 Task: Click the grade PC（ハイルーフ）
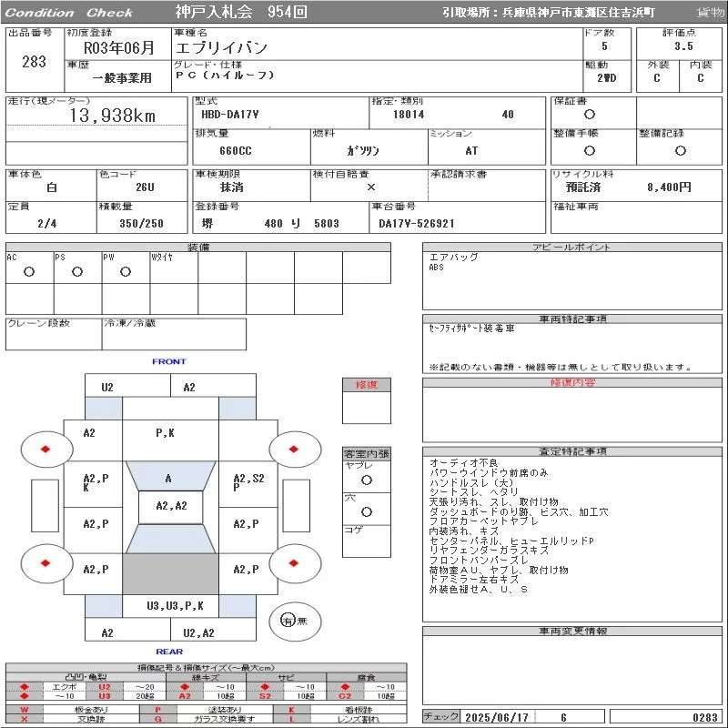[x=225, y=76]
